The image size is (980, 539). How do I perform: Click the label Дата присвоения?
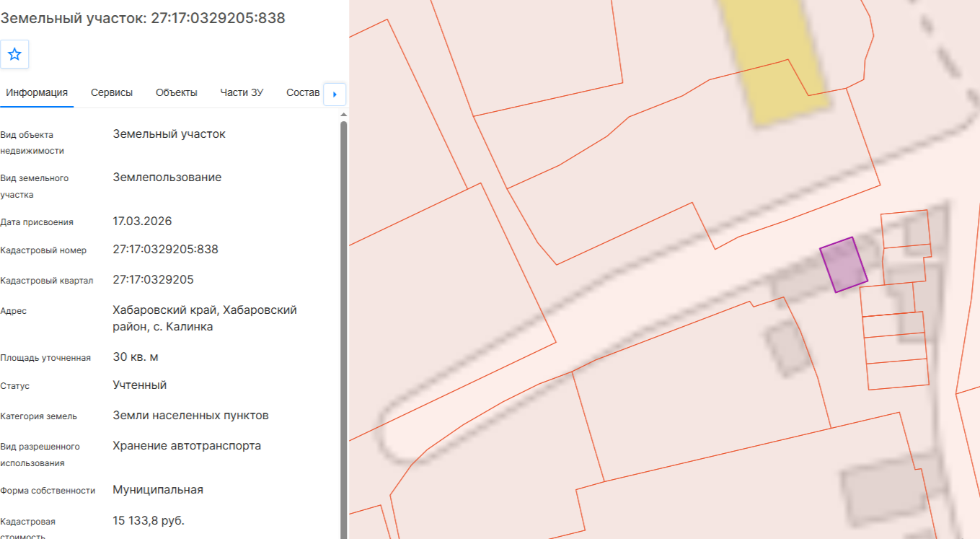click(37, 222)
